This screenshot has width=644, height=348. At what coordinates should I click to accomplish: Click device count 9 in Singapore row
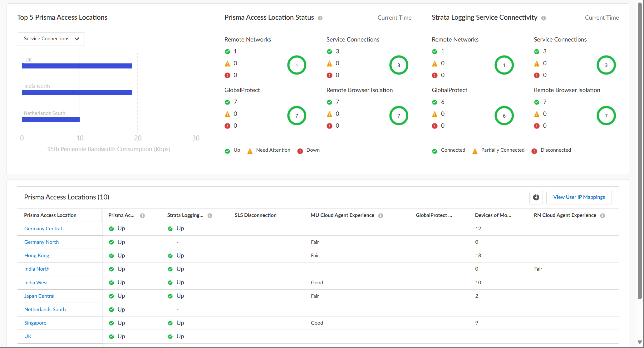point(476,323)
